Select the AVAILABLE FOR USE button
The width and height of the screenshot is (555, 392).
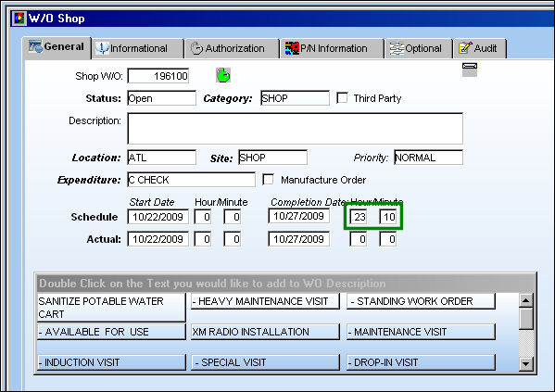pos(111,332)
